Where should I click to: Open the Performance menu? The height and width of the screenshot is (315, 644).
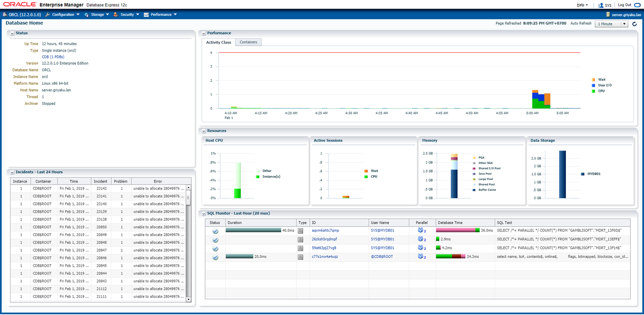pyautogui.click(x=163, y=15)
